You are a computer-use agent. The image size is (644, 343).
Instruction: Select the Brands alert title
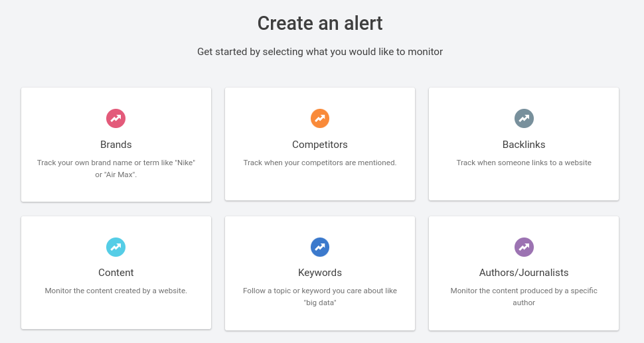pyautogui.click(x=116, y=145)
